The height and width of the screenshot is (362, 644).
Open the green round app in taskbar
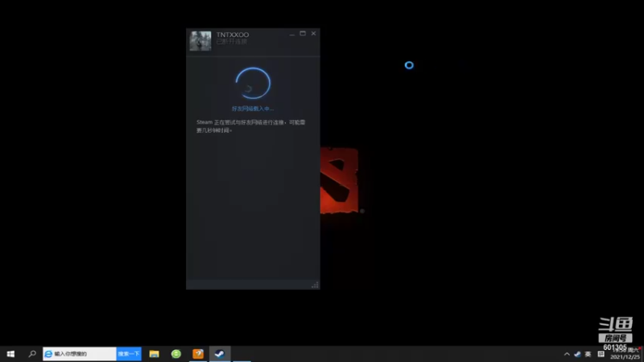click(176, 354)
